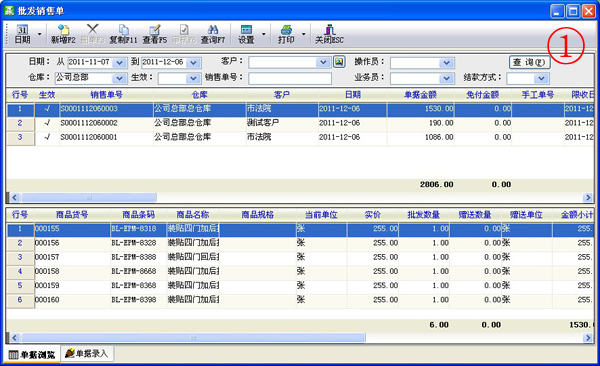Expand the 业务员 salesperson dropdown
600x366 pixels.
[447, 78]
